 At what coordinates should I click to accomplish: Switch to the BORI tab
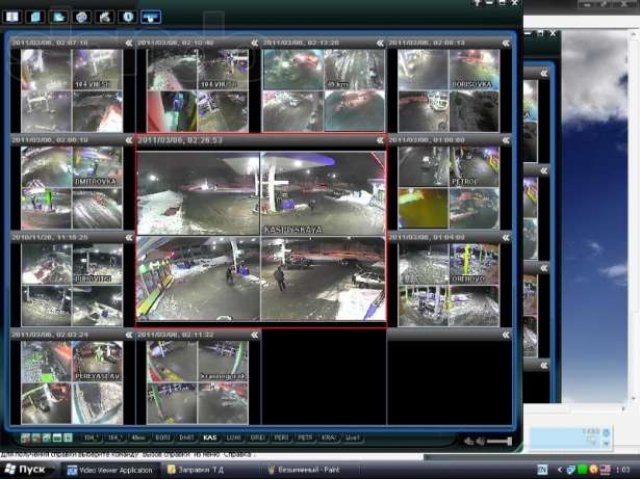tap(162, 439)
